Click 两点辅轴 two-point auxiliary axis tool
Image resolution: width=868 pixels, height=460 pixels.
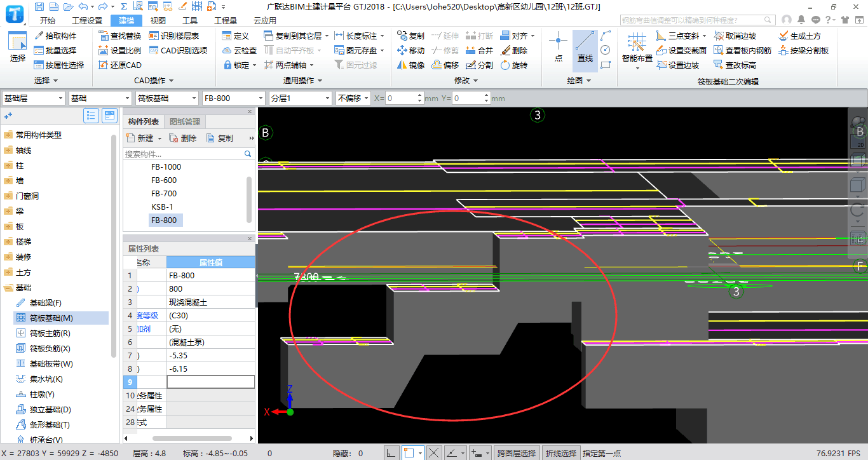point(285,65)
